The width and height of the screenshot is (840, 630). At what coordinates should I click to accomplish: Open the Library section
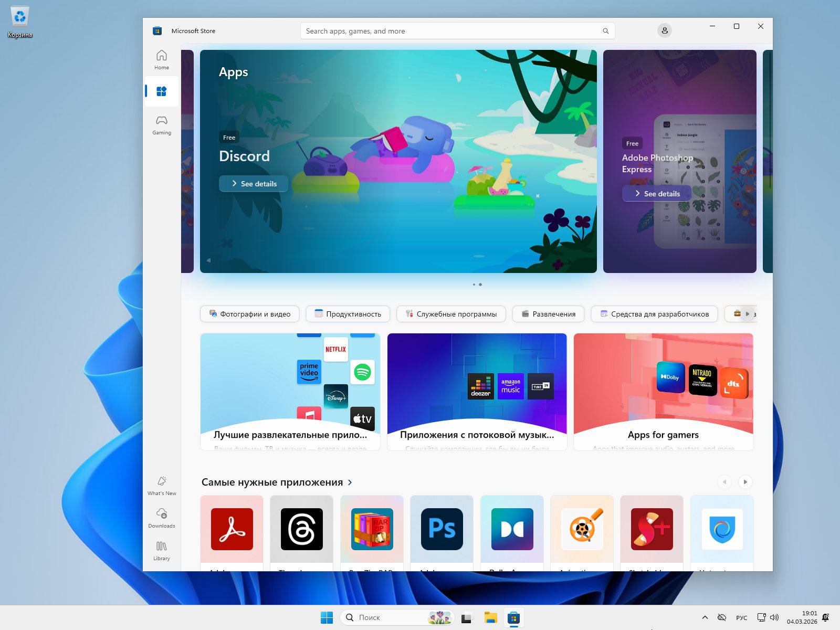[x=161, y=551]
